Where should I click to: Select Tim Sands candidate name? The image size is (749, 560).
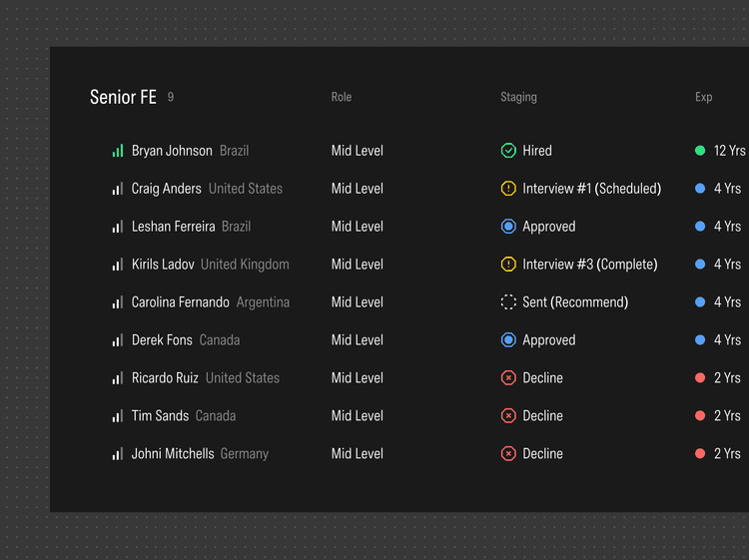(160, 416)
